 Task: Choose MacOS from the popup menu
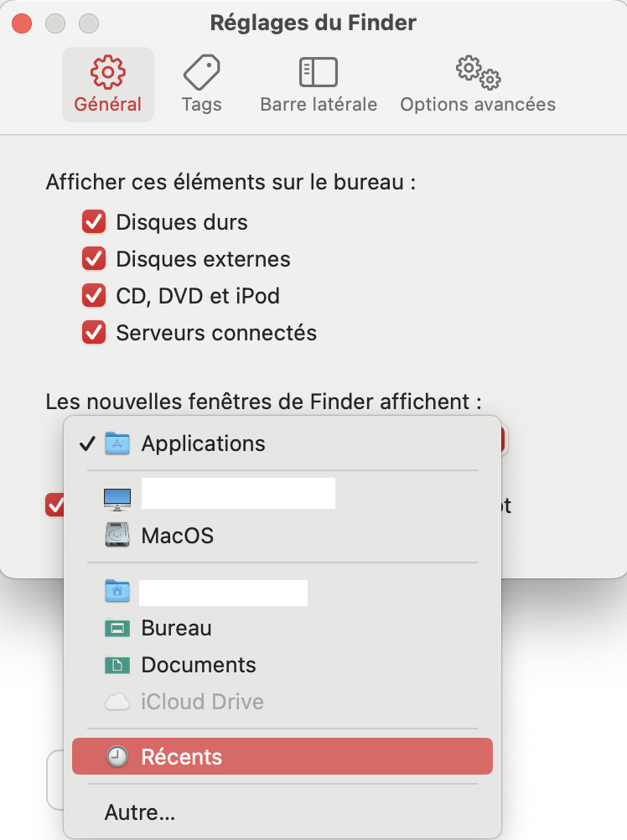(x=178, y=535)
